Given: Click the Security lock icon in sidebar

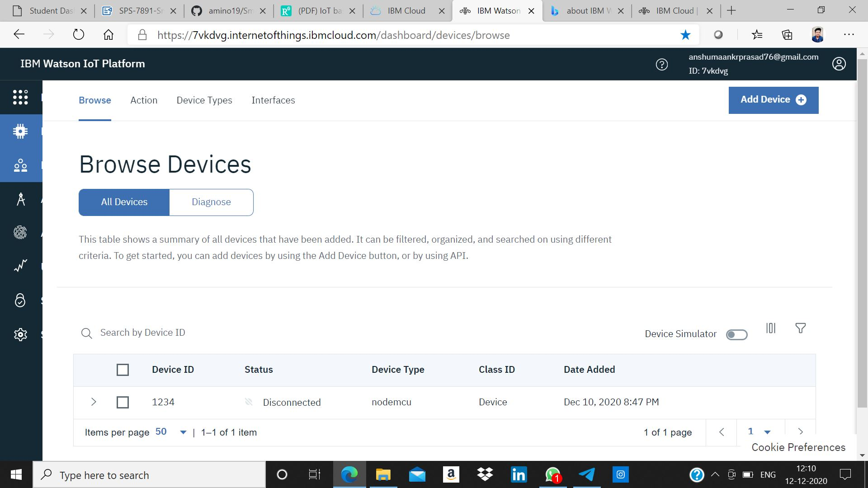Looking at the screenshot, I should click(x=20, y=300).
